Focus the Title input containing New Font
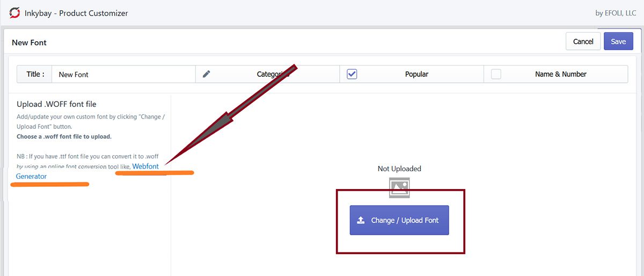Viewport: 644px width, 276px height. [x=123, y=74]
